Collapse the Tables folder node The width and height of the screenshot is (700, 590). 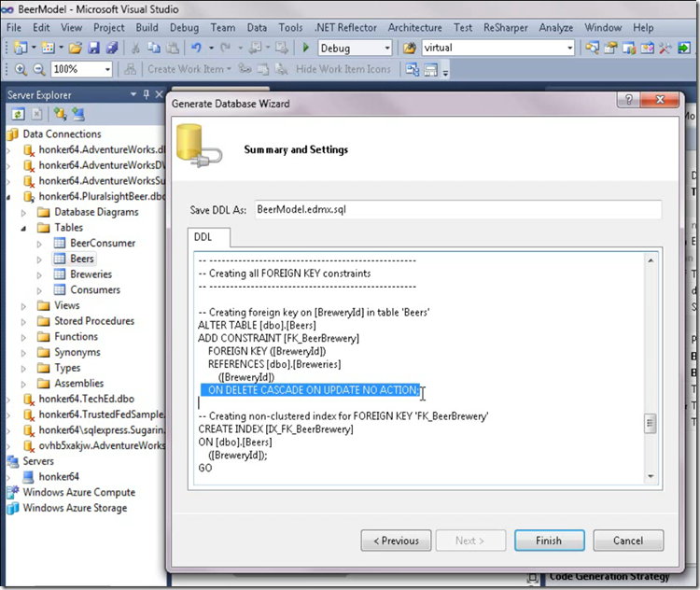pyautogui.click(x=23, y=228)
